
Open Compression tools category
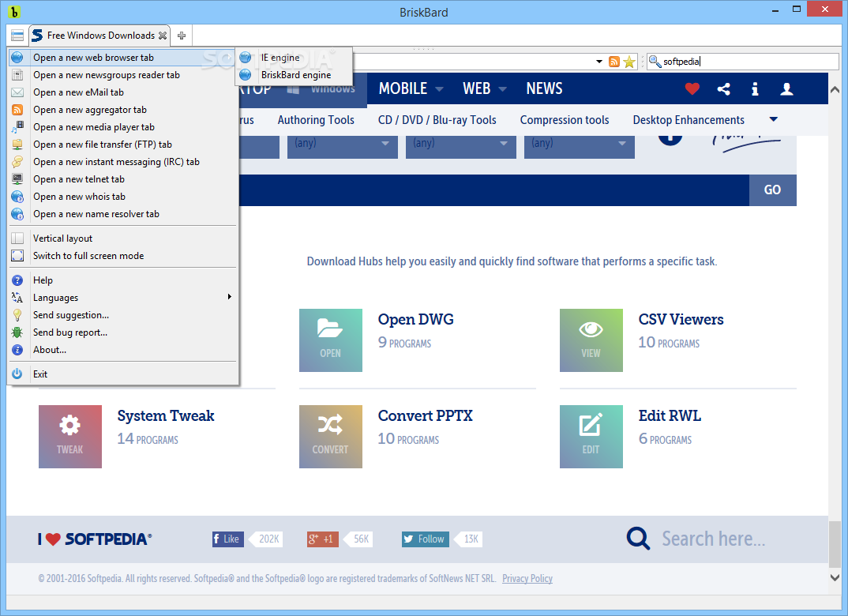click(565, 120)
